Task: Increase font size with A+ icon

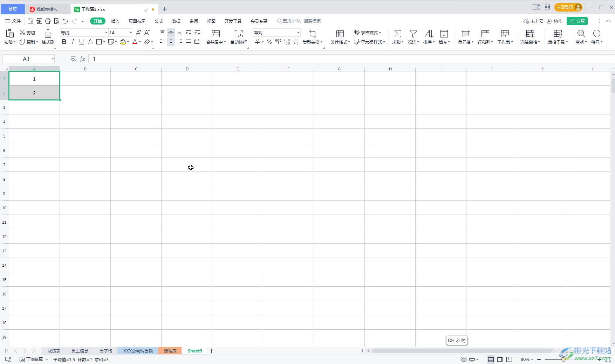Action: (x=138, y=33)
